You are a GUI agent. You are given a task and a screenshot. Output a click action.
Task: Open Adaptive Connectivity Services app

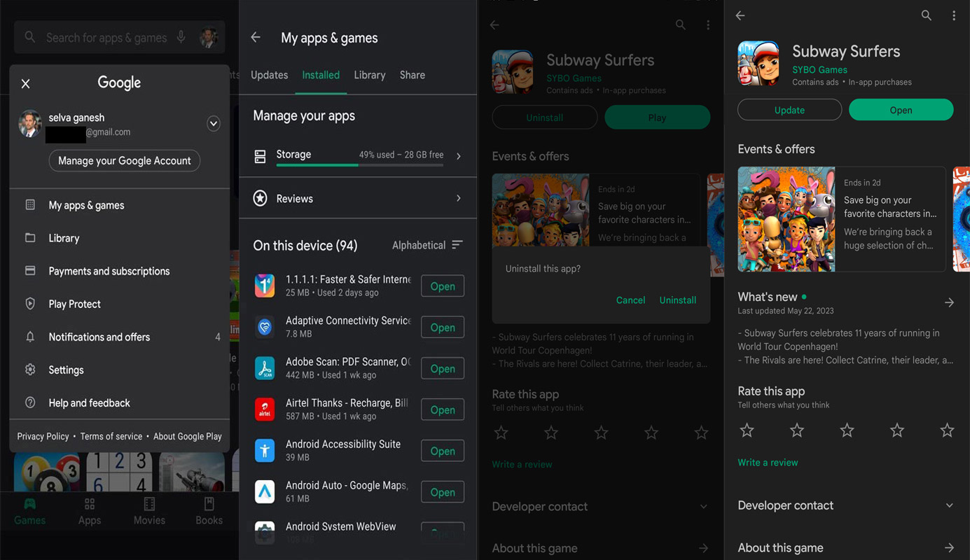[443, 328]
